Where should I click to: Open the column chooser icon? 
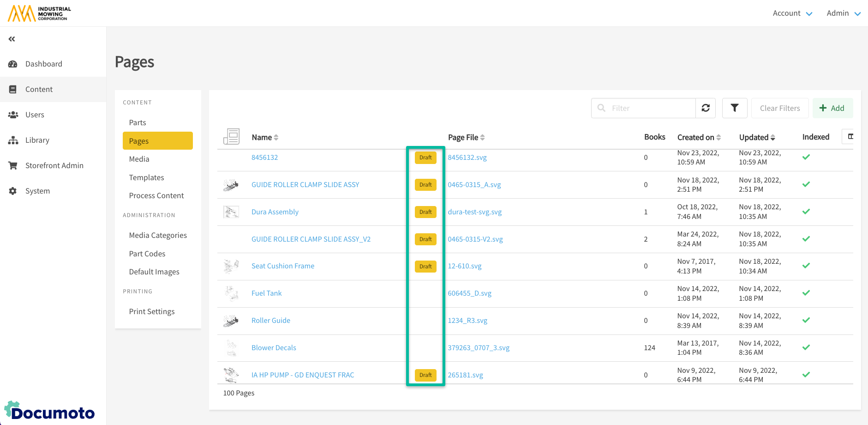coord(850,137)
